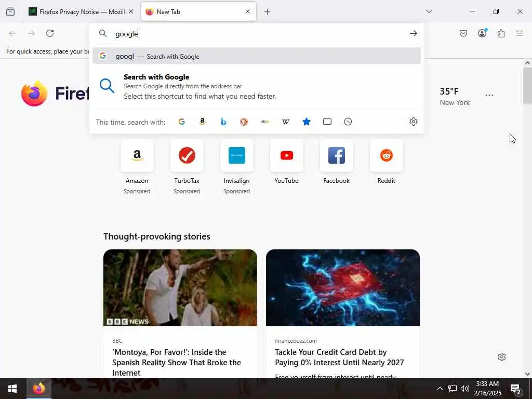
Task: Go forward with the forward arrow
Action: [x=31, y=33]
